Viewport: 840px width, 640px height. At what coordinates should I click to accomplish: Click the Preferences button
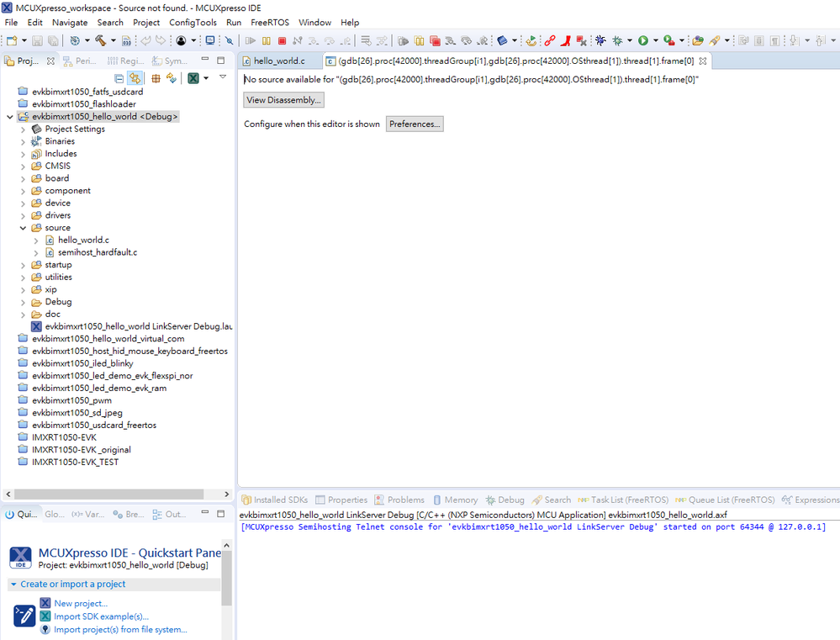point(415,124)
